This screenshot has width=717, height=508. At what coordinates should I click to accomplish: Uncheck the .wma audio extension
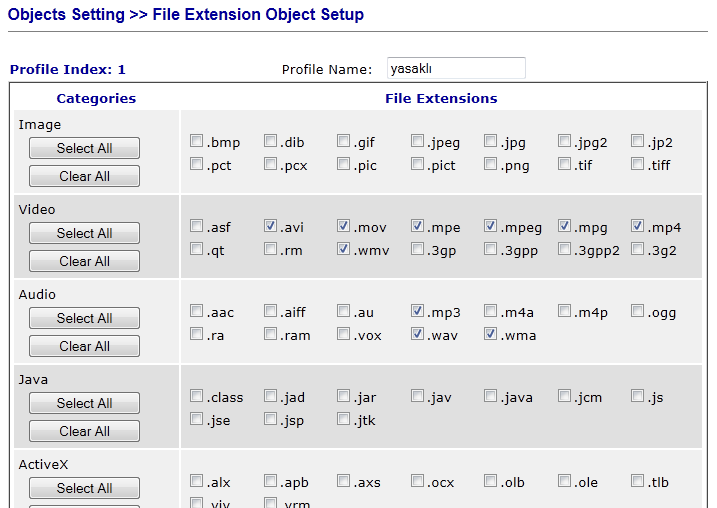(x=491, y=334)
